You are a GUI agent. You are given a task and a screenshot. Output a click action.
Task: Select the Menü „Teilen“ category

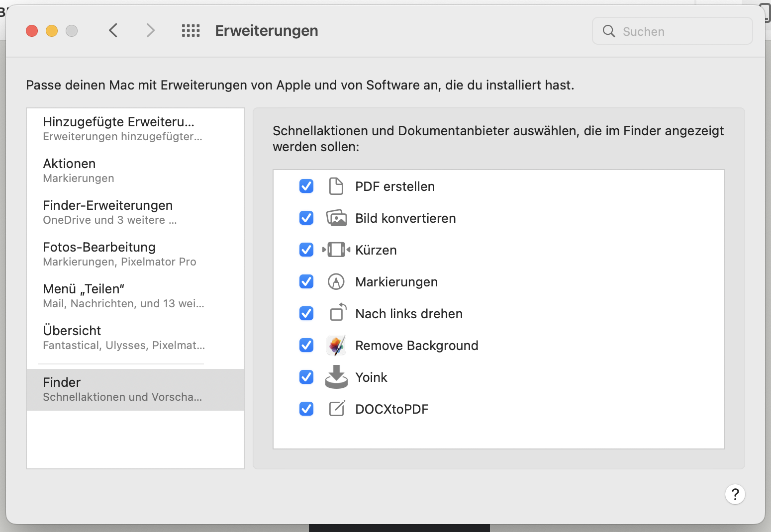pos(135,296)
